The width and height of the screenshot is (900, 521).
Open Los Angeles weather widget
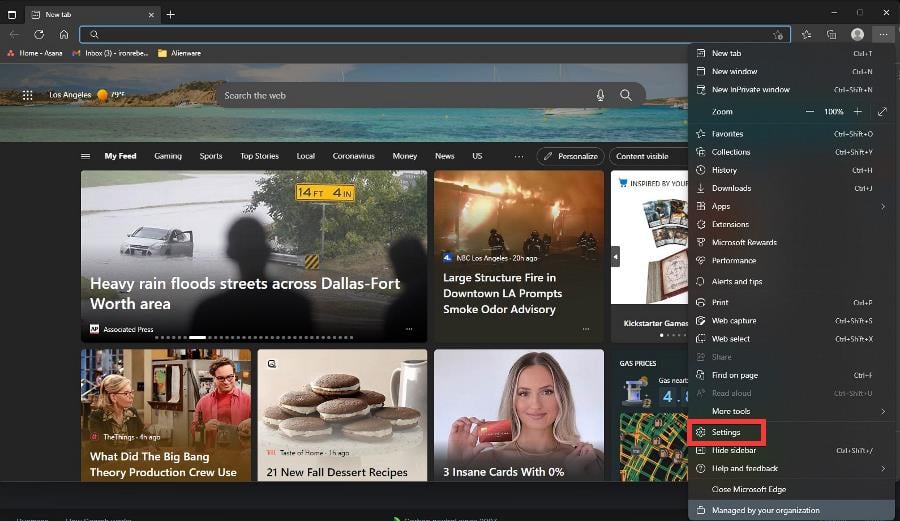87,95
